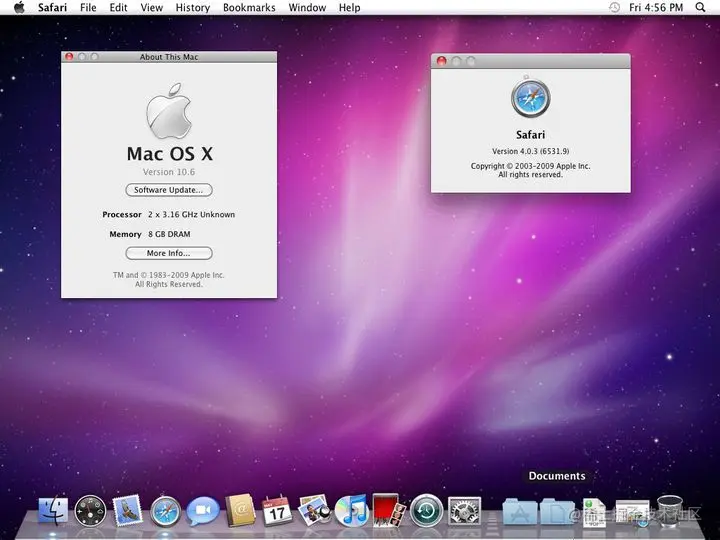Open iCal calendar showing 17
720x540 pixels.
click(277, 511)
